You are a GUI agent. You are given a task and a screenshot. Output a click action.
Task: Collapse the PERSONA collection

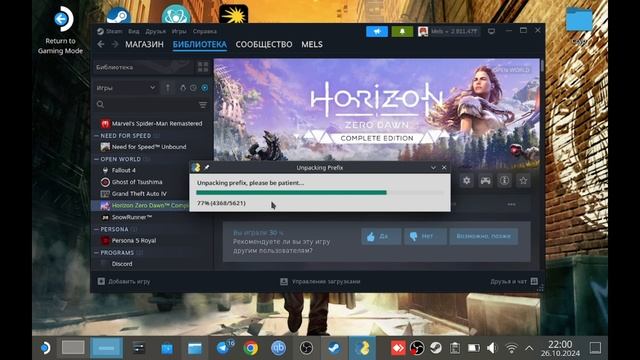[97, 229]
